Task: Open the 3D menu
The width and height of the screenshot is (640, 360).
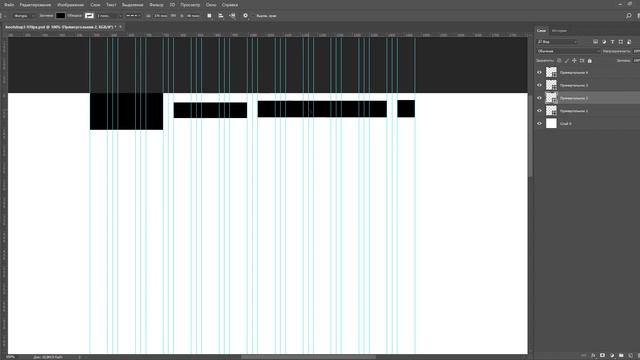Action: pos(172,5)
